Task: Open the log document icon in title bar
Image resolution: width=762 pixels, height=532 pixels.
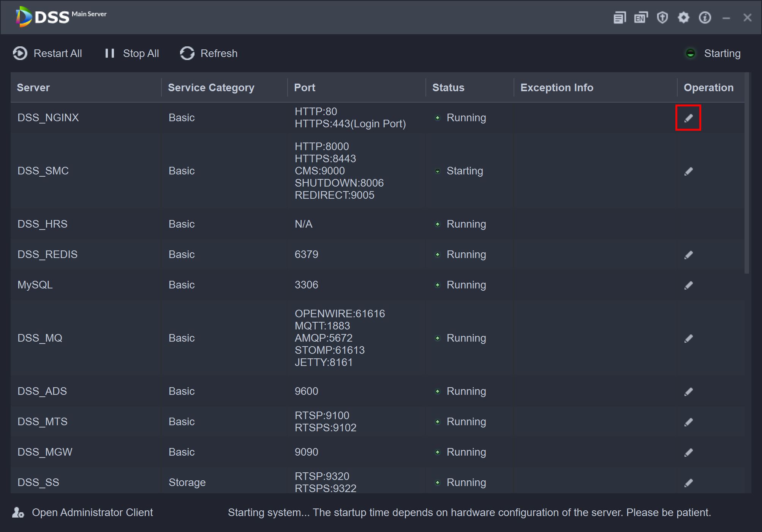Action: 620,17
